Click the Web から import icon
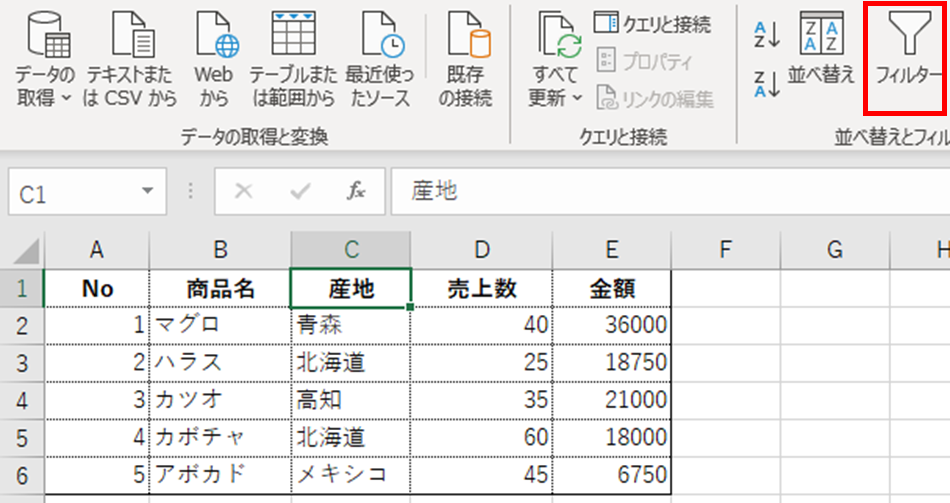 click(212, 40)
